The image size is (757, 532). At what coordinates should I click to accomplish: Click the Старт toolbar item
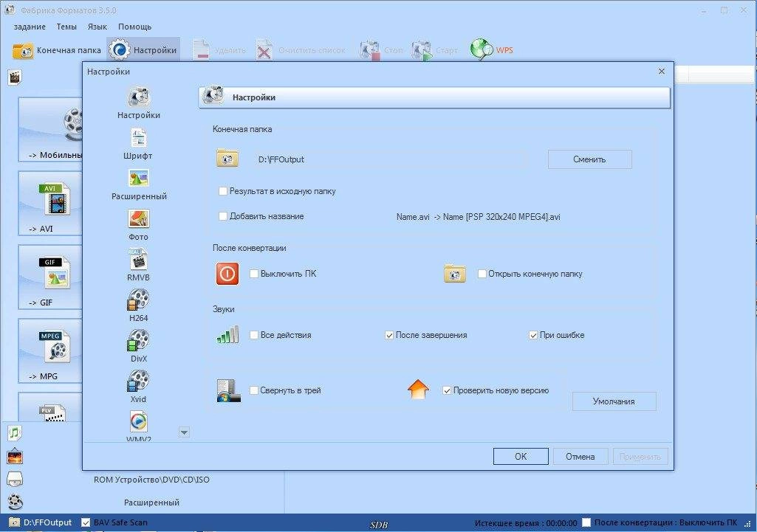pos(434,50)
